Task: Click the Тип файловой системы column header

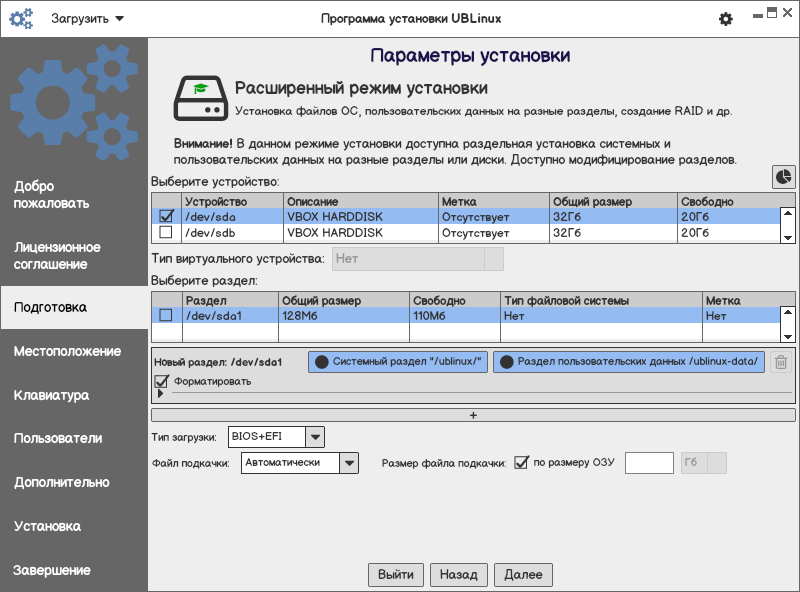Action: pos(601,300)
